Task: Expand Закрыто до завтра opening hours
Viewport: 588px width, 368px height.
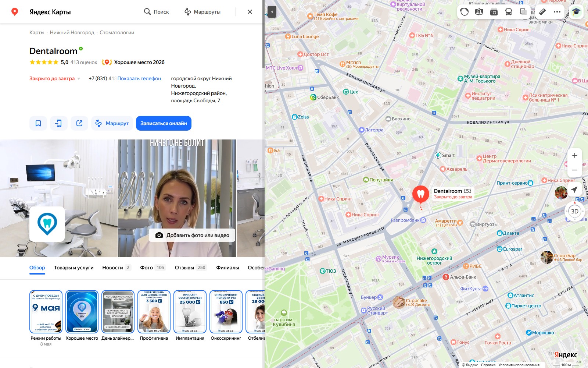Action: tap(55, 78)
